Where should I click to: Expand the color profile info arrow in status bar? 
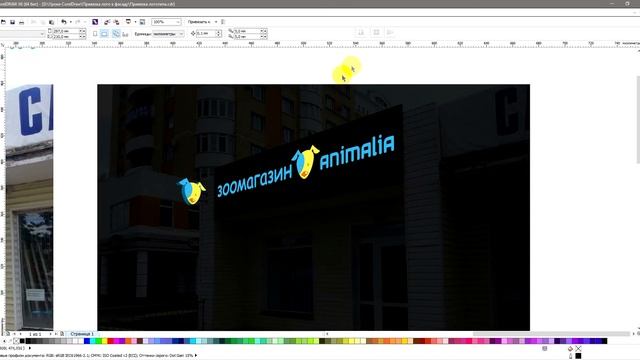[x=196, y=356]
